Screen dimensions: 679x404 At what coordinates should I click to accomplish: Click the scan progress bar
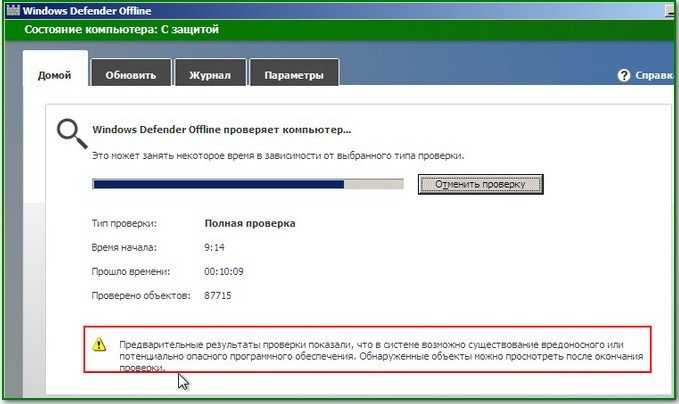248,184
